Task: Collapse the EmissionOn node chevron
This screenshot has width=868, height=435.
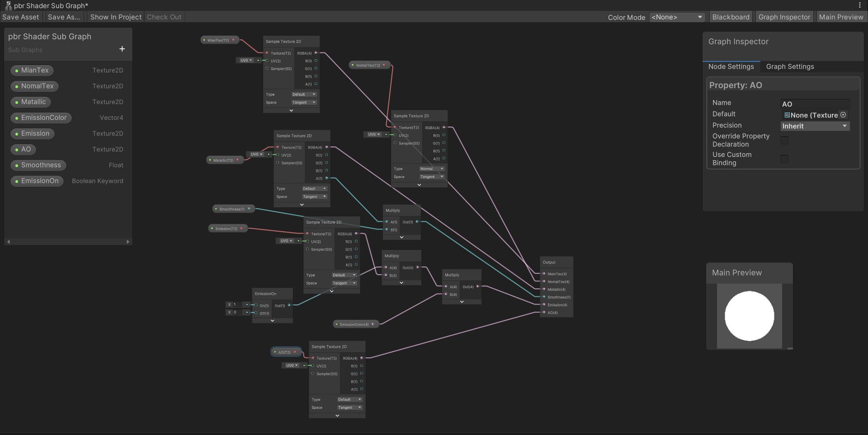Action: coord(273,320)
